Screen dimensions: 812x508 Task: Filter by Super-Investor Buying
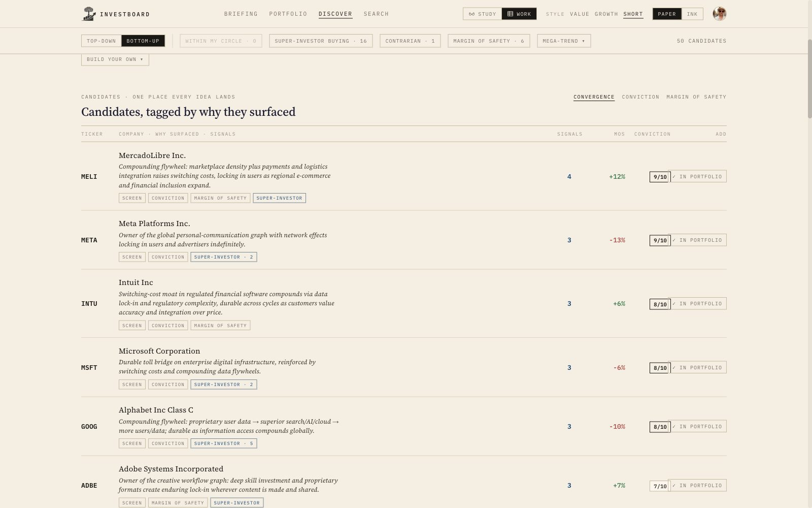(321, 41)
